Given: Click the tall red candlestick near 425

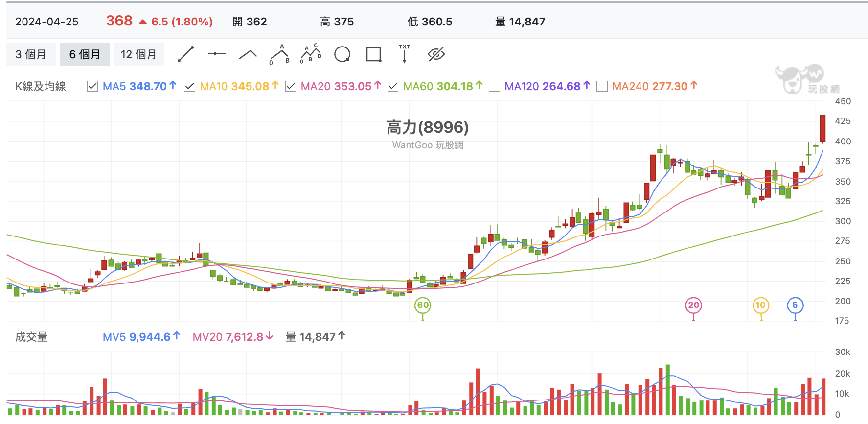Looking at the screenshot, I should coord(823,128).
